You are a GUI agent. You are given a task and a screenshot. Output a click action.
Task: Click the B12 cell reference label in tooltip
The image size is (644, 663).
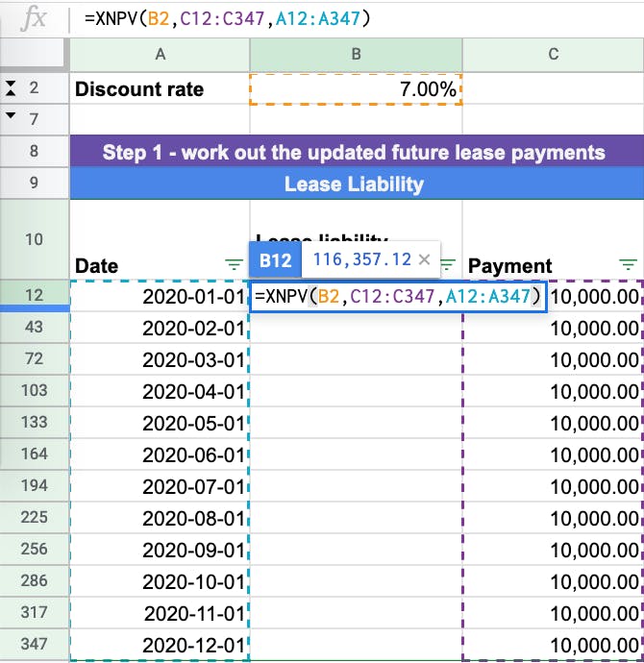(x=275, y=259)
